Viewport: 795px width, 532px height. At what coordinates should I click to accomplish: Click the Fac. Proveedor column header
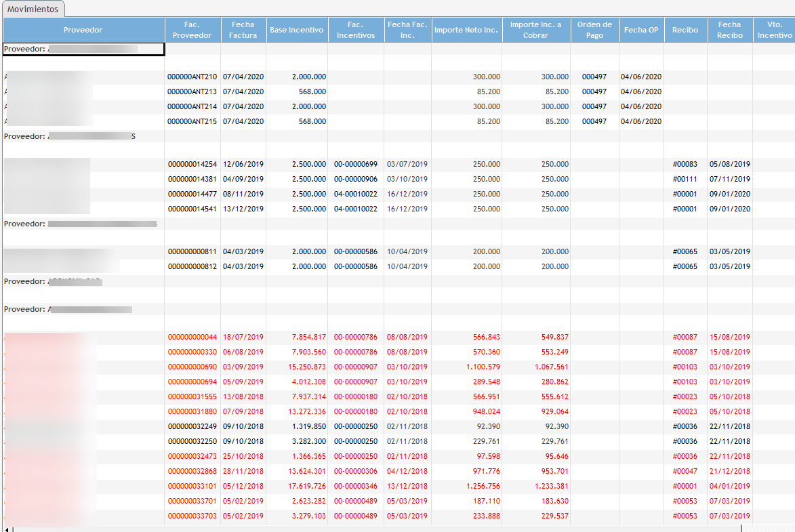(192, 30)
